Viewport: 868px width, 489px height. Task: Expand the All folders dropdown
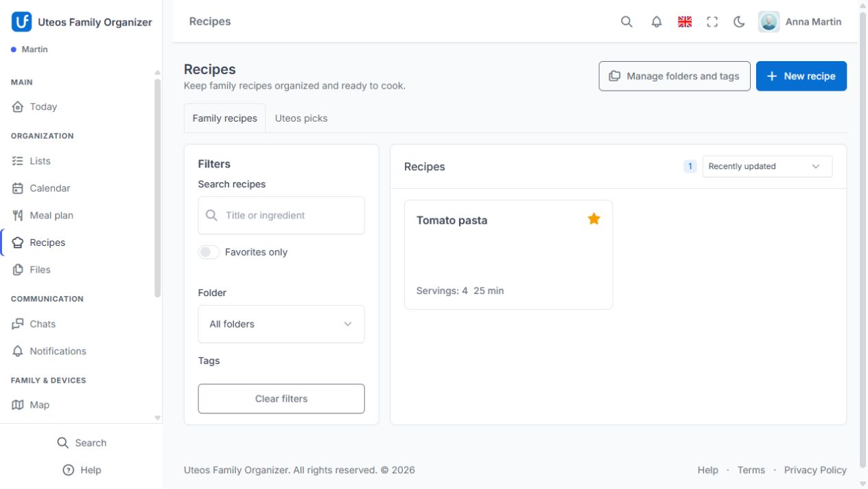[x=281, y=324]
